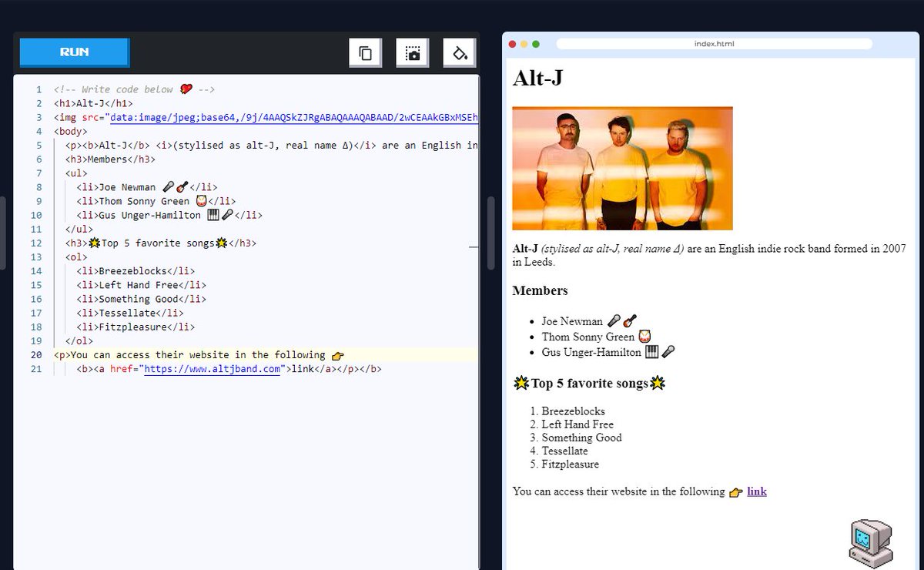The width and height of the screenshot is (924, 570).
Task: Click 'Left Hand Free' in the preview list
Action: coord(577,424)
